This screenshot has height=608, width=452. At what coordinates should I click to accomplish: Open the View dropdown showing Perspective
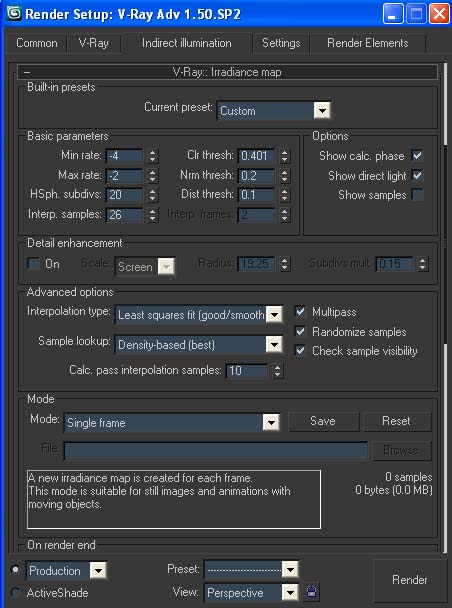tap(251, 592)
